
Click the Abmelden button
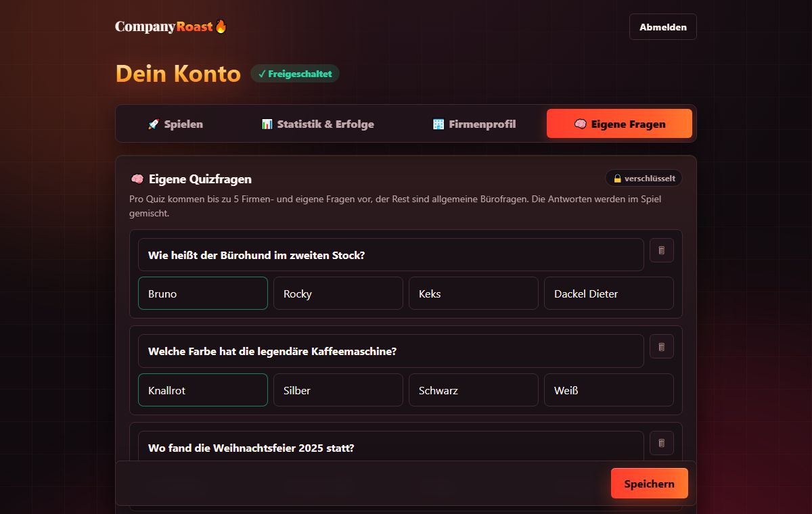pos(663,27)
